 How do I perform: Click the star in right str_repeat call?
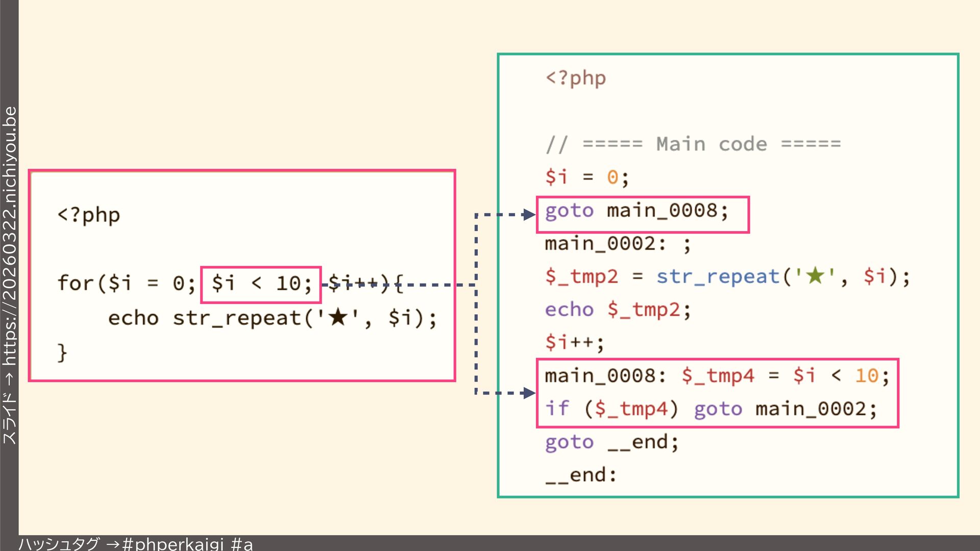(815, 276)
